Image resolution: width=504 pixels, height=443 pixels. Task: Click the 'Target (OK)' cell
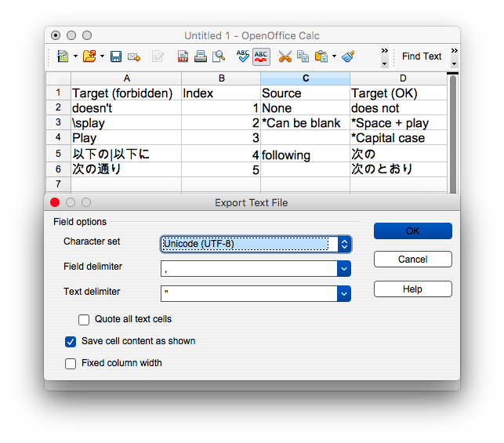click(398, 93)
